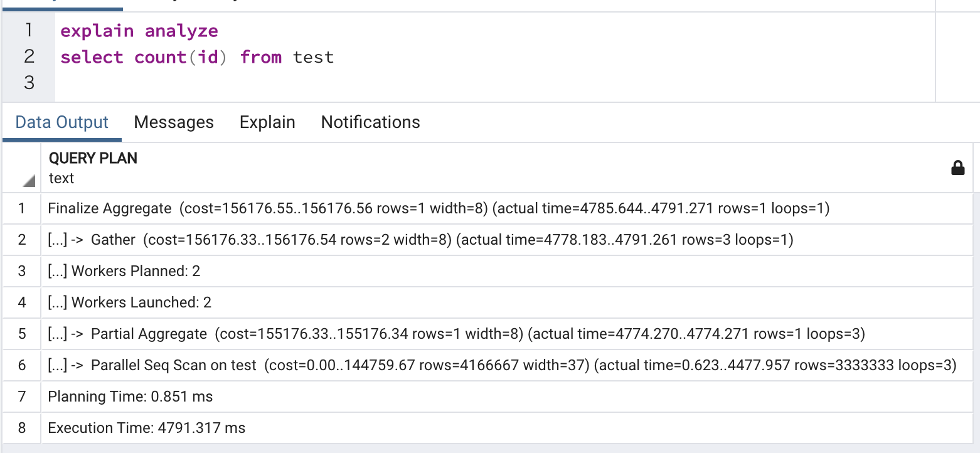Click the select count(id) from test line

click(x=197, y=57)
